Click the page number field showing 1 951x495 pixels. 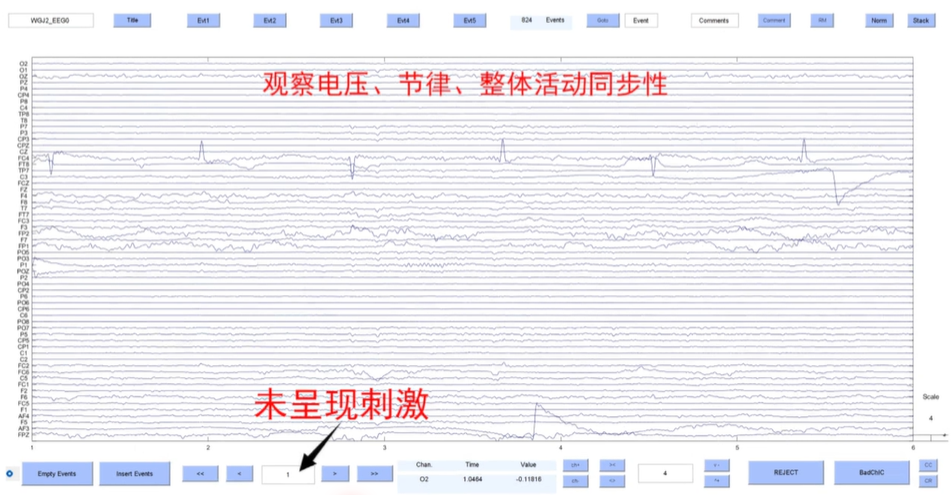coord(288,473)
